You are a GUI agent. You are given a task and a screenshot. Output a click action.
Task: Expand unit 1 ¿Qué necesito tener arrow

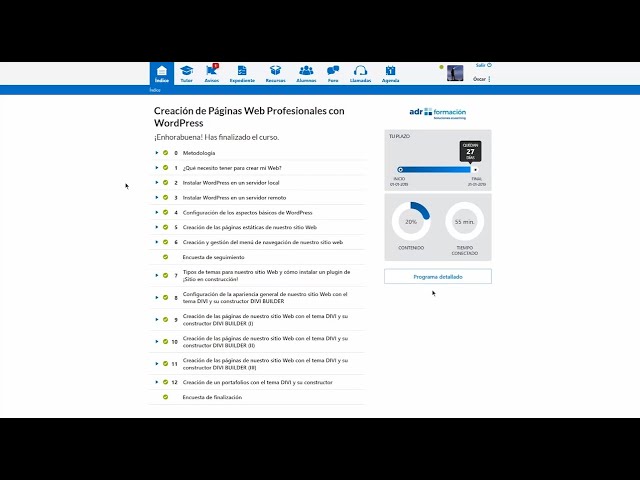pos(157,168)
